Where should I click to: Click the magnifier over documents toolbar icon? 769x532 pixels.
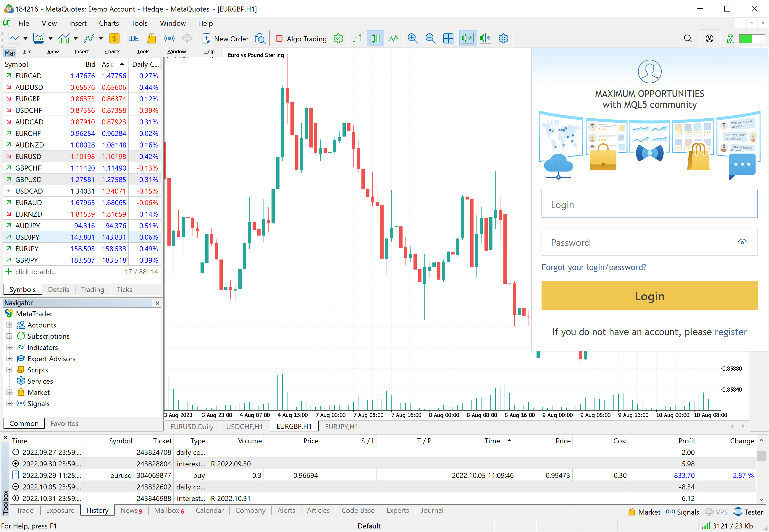pyautogui.click(x=260, y=39)
